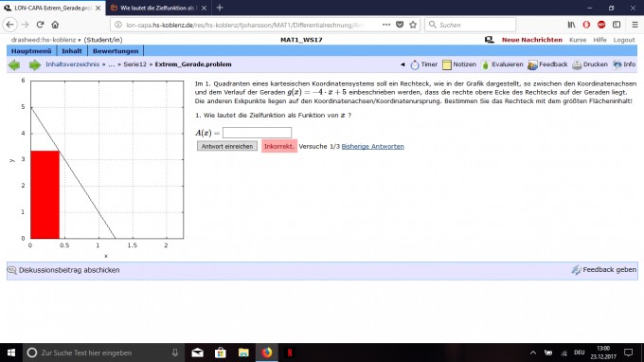Open File Explorer from taskbar
This screenshot has height=362, width=644.
tap(243, 353)
